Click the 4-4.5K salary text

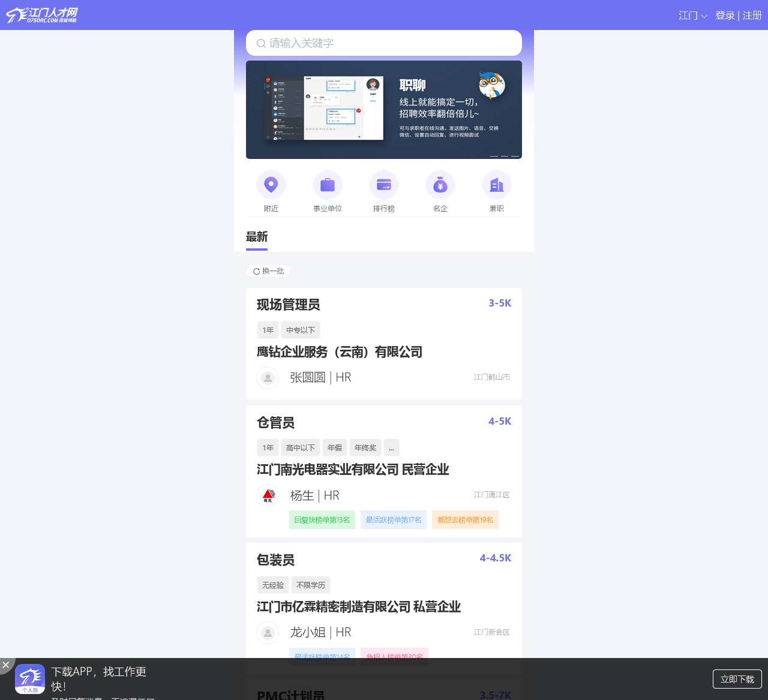tap(496, 558)
